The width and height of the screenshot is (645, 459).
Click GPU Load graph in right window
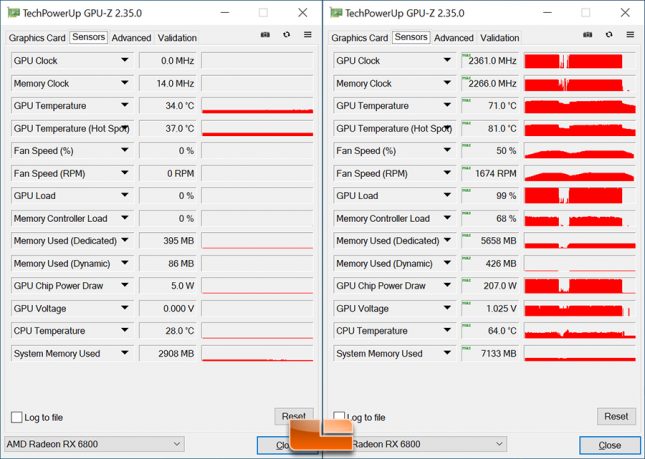click(580, 196)
